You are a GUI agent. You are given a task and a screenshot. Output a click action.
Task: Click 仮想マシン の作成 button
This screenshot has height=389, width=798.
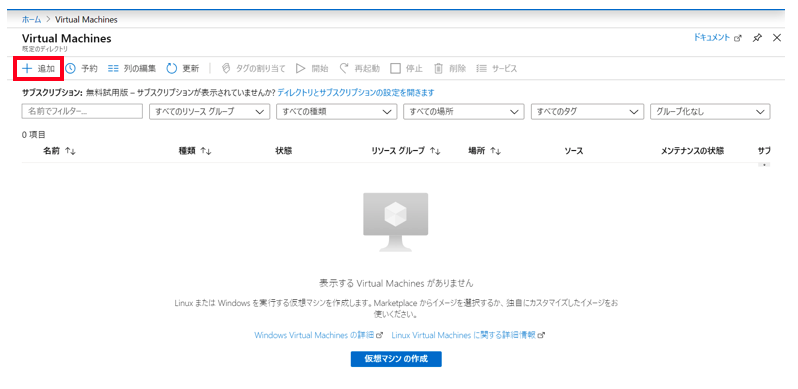[396, 358]
